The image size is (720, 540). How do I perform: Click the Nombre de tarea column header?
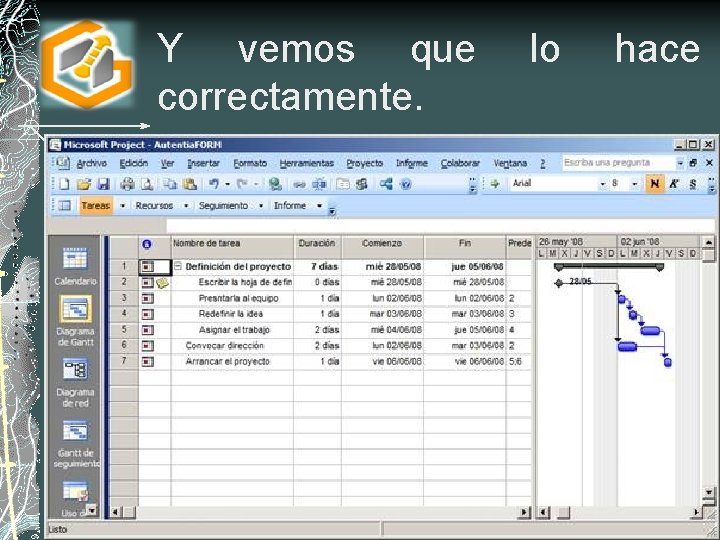click(x=232, y=247)
